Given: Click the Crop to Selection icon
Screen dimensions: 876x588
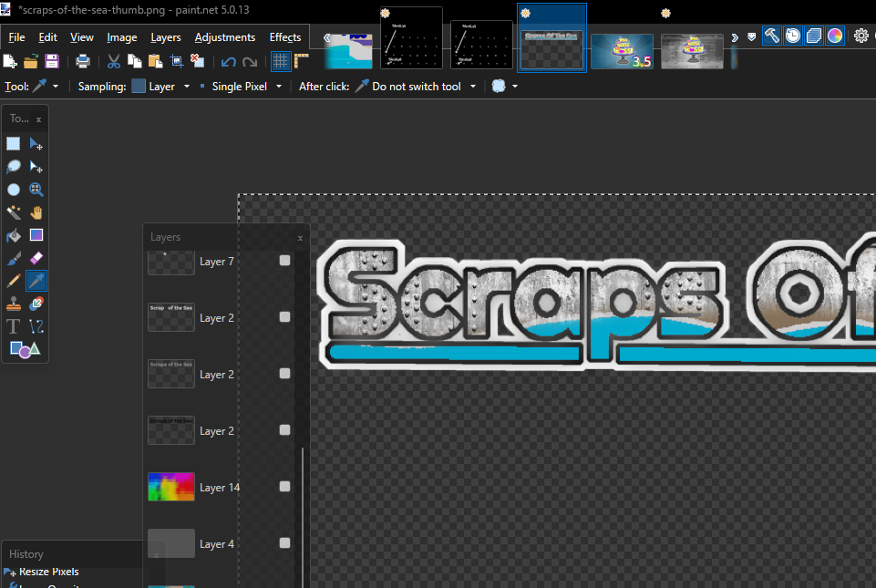Looking at the screenshot, I should (x=177, y=61).
